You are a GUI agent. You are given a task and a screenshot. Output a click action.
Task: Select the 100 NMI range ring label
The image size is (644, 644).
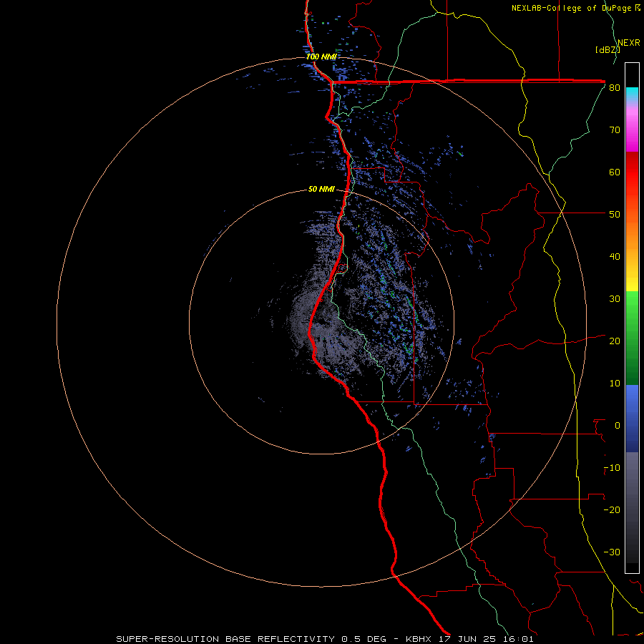pyautogui.click(x=321, y=57)
